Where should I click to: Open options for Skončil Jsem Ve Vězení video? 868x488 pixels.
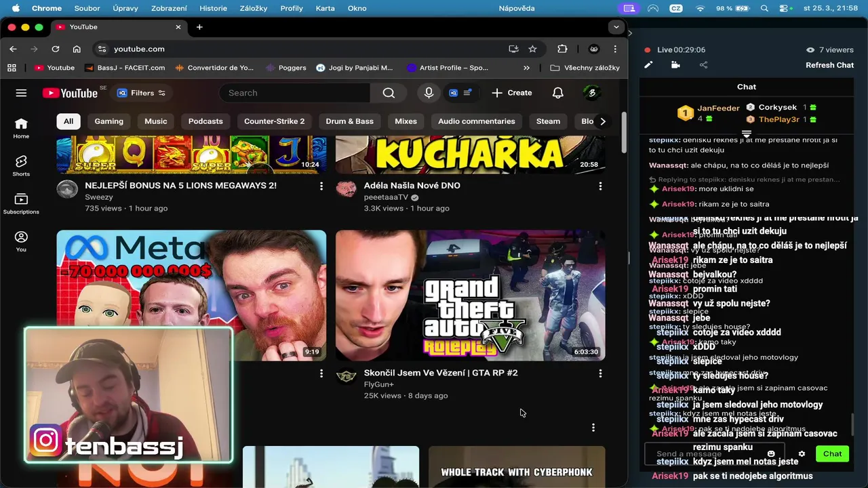point(600,373)
